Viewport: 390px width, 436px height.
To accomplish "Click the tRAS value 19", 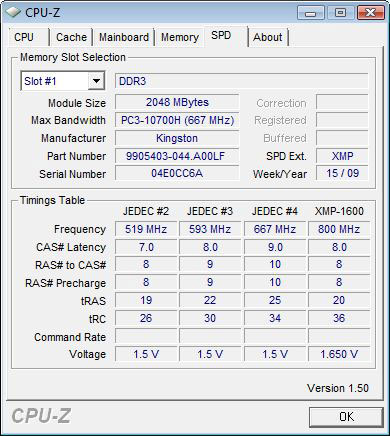I will pos(146,300).
